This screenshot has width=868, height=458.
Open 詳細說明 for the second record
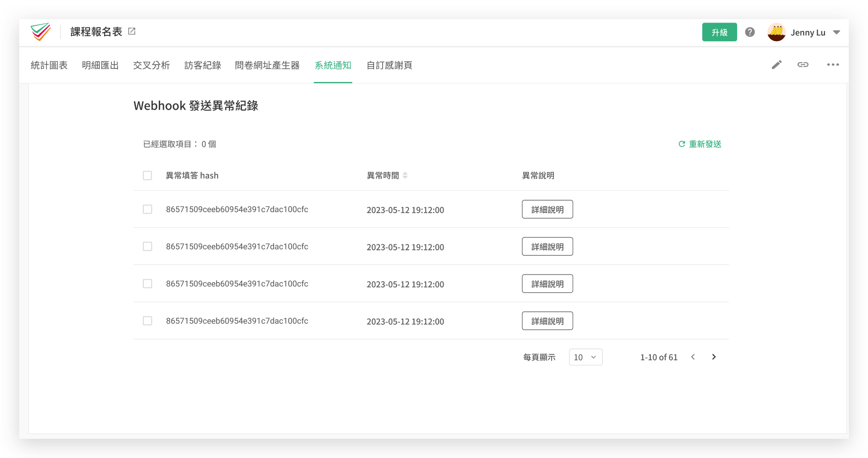click(x=547, y=247)
